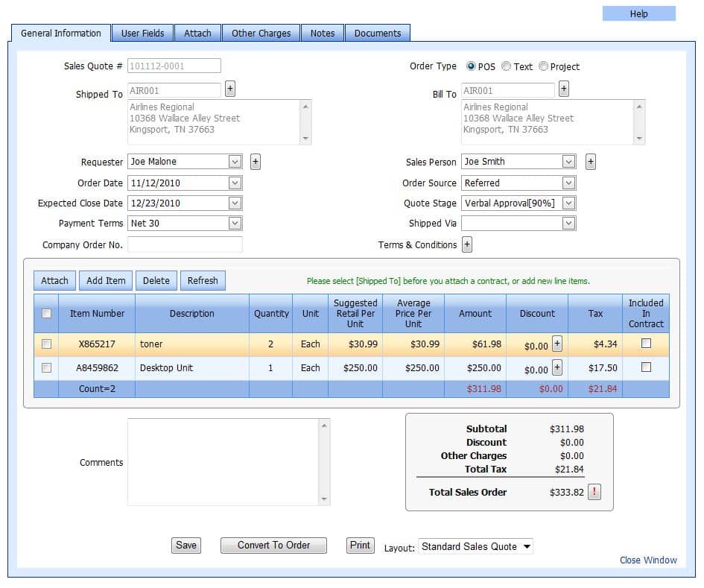Click the $61.98 amount cell

475,344
